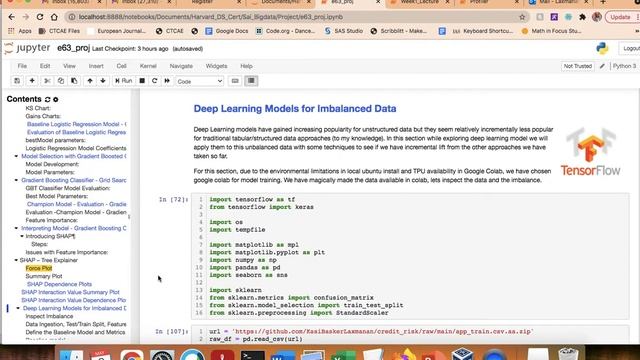Jump to Inspect Imbalance in contents
This screenshot has height=360, width=640.
49,316
